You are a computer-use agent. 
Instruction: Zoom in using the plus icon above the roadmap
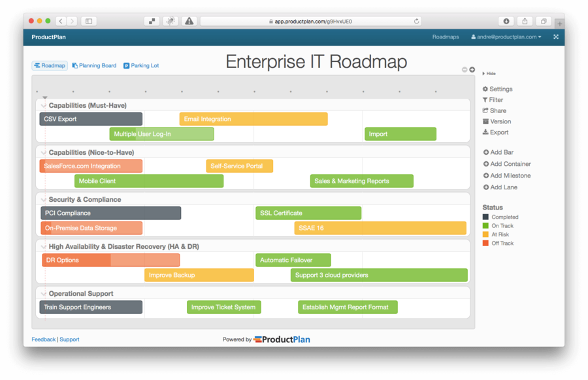pyautogui.click(x=471, y=69)
